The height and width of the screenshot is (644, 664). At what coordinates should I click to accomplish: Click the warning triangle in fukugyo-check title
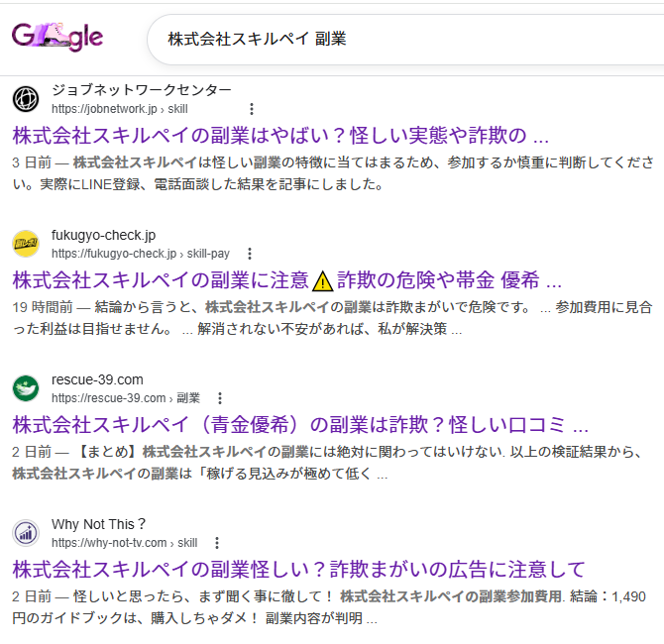[323, 281]
